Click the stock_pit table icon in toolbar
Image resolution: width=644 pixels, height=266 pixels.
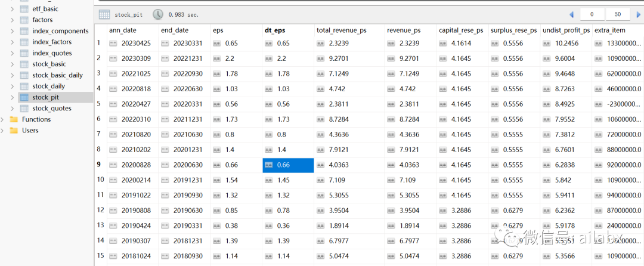click(104, 14)
